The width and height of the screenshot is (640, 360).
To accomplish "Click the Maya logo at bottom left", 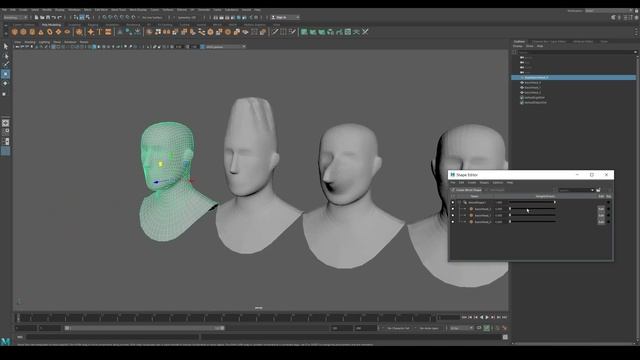I will (x=5, y=342).
